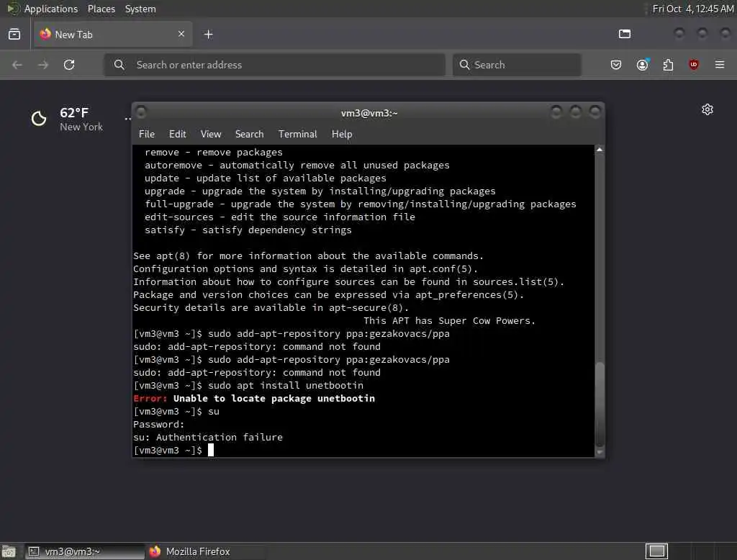The height and width of the screenshot is (560, 737).
Task: Open the terminal Search menu
Action: (249, 134)
